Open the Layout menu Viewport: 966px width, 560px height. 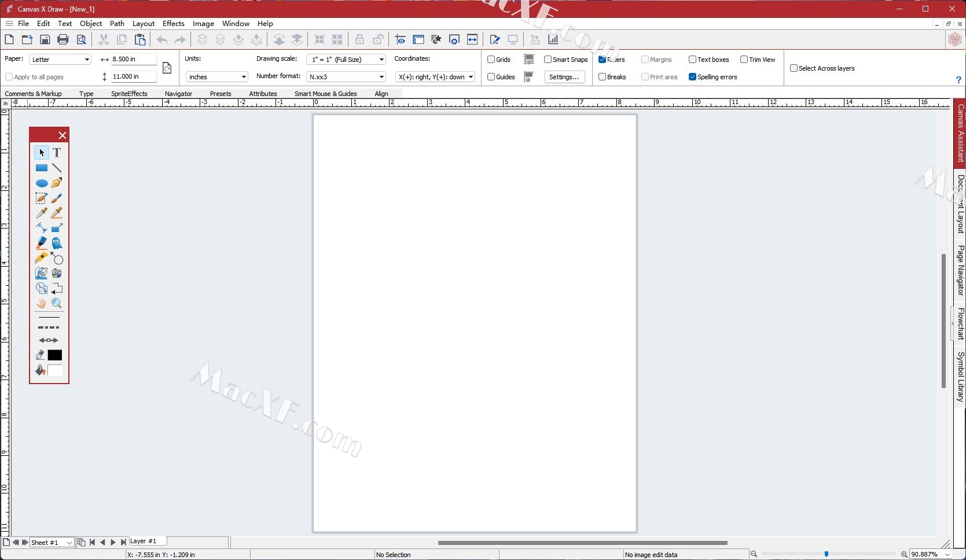[144, 24]
